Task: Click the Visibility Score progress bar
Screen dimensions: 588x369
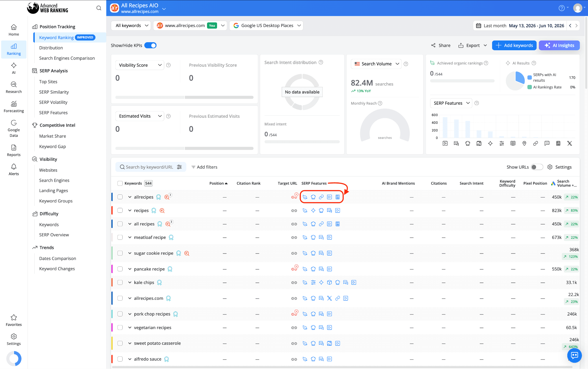Action: click(184, 97)
